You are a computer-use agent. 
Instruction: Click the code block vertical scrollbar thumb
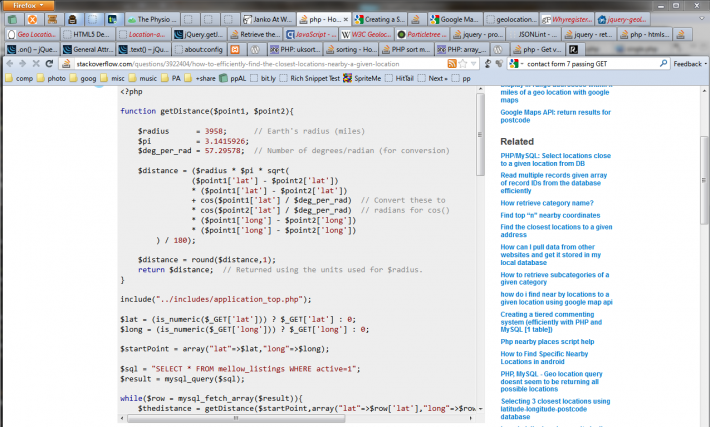(480, 134)
